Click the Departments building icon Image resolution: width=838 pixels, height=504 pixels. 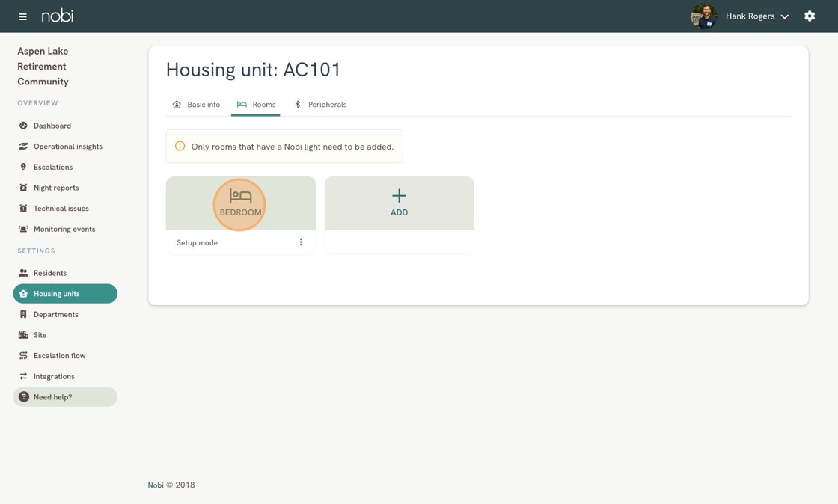coord(23,314)
